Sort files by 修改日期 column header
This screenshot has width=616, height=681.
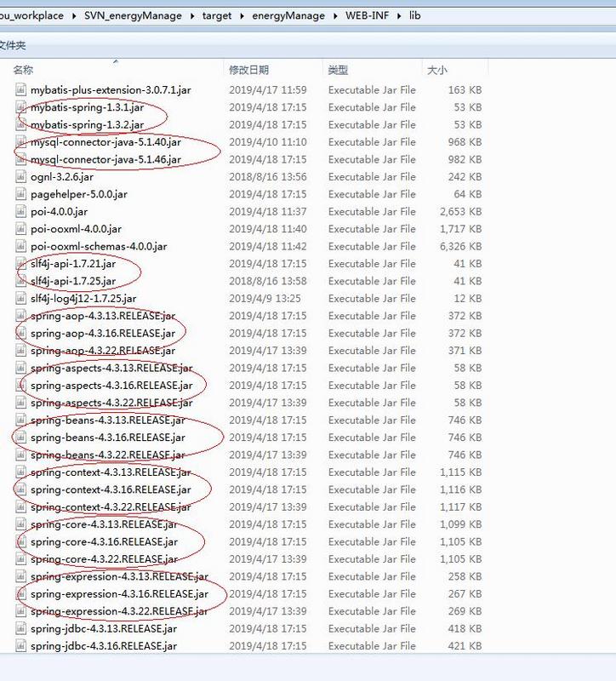tap(248, 70)
